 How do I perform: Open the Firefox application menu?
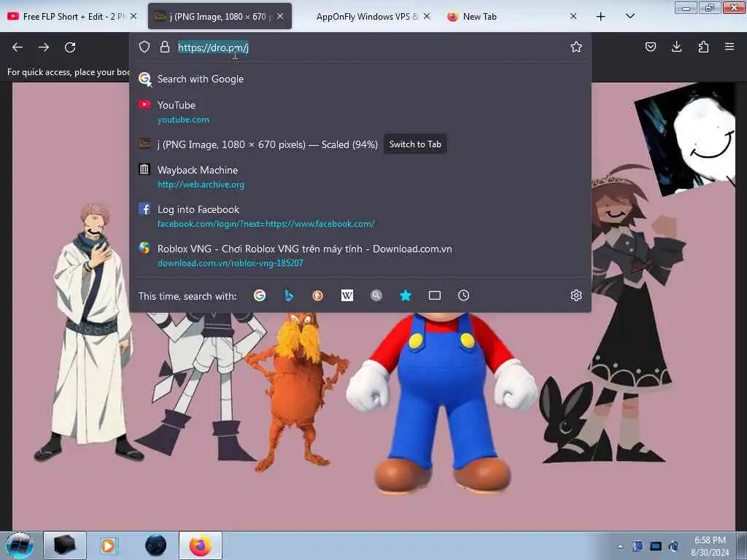[729, 47]
